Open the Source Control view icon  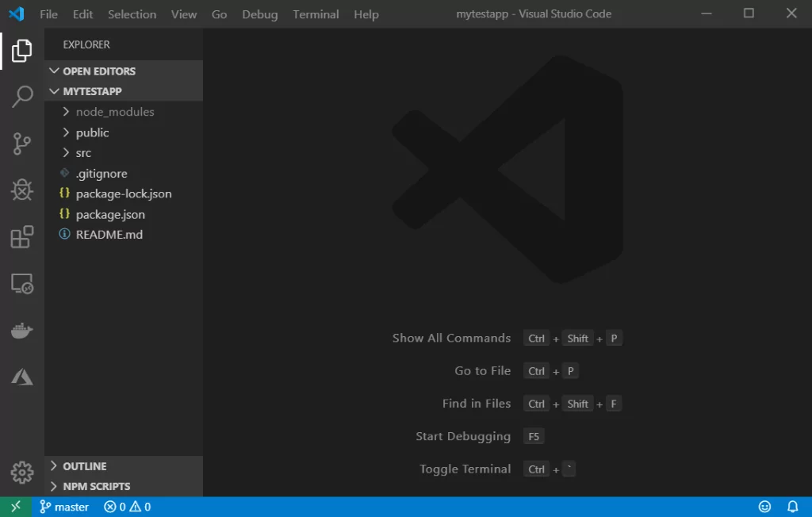21,144
